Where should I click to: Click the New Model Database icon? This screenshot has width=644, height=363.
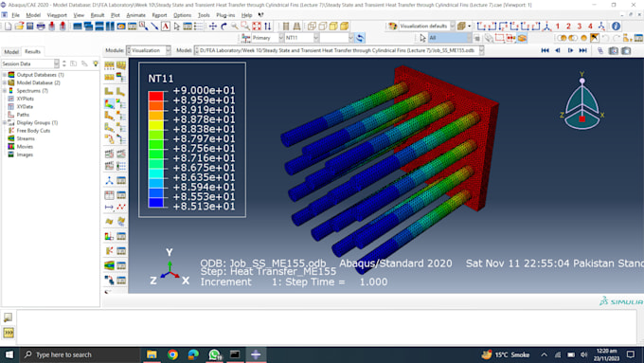(9, 26)
